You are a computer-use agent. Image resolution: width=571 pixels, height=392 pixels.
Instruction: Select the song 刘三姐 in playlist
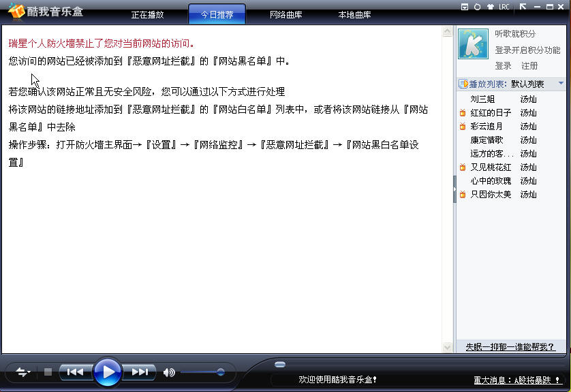(482, 99)
